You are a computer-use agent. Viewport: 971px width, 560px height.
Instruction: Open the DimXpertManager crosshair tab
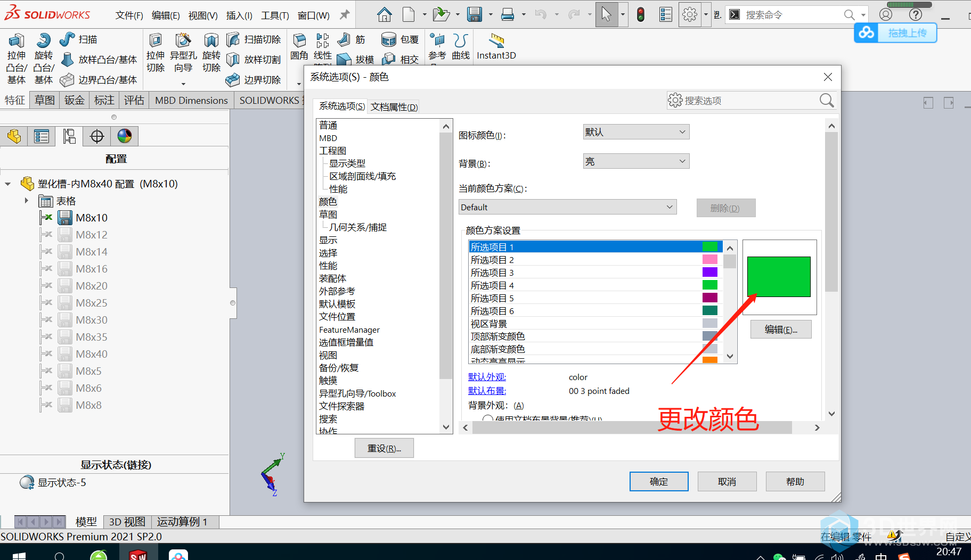97,136
